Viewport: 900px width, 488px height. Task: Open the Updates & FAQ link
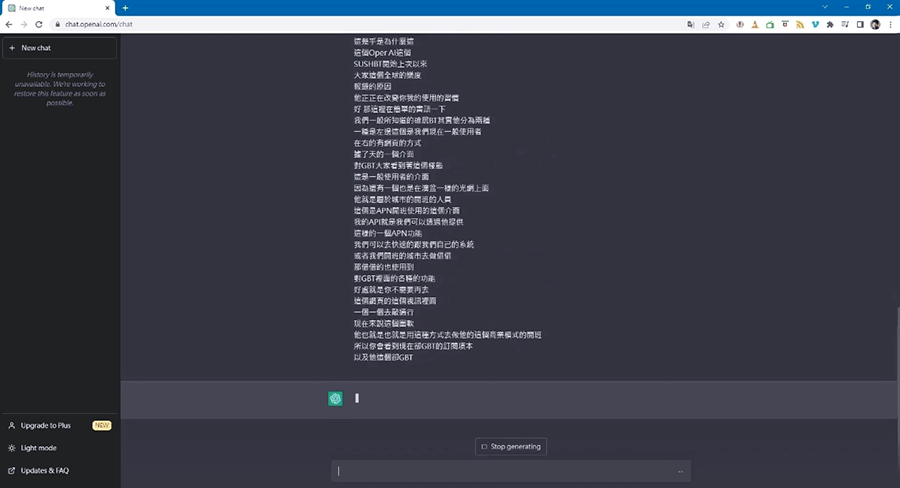45,470
